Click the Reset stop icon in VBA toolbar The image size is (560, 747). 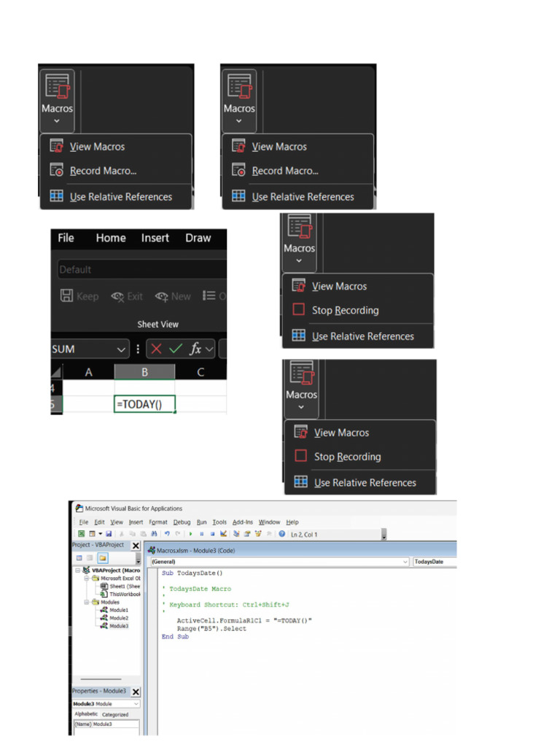[x=212, y=533]
